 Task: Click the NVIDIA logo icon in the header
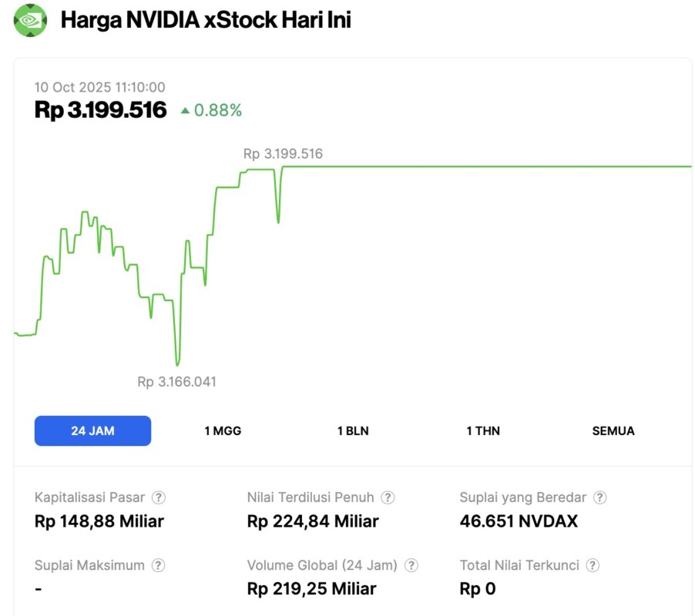pyautogui.click(x=28, y=19)
